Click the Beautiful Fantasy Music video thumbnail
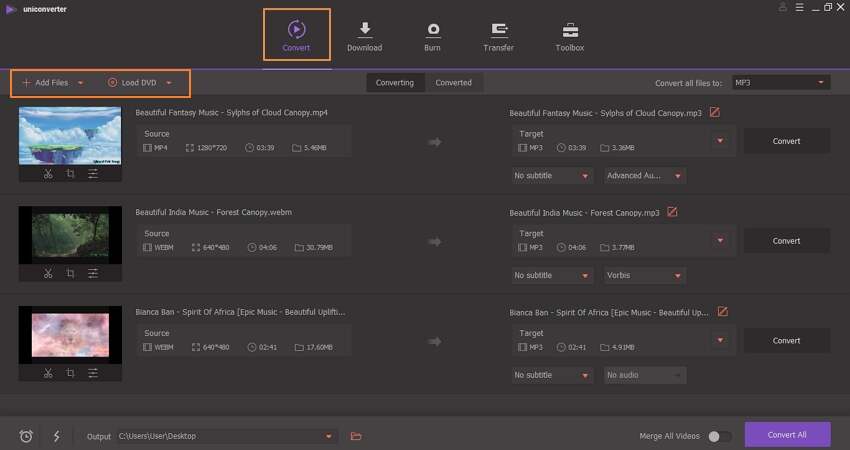Screen dimensions: 850x450 [x=70, y=135]
